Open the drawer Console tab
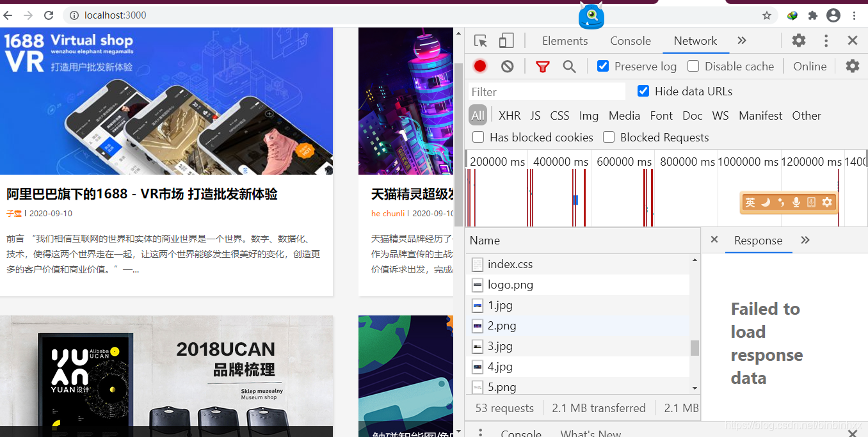 (521, 433)
